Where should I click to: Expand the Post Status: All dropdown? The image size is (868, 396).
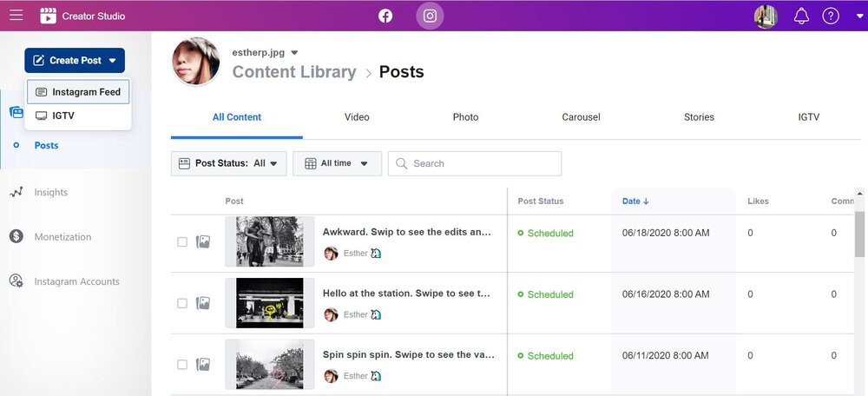[x=228, y=163]
